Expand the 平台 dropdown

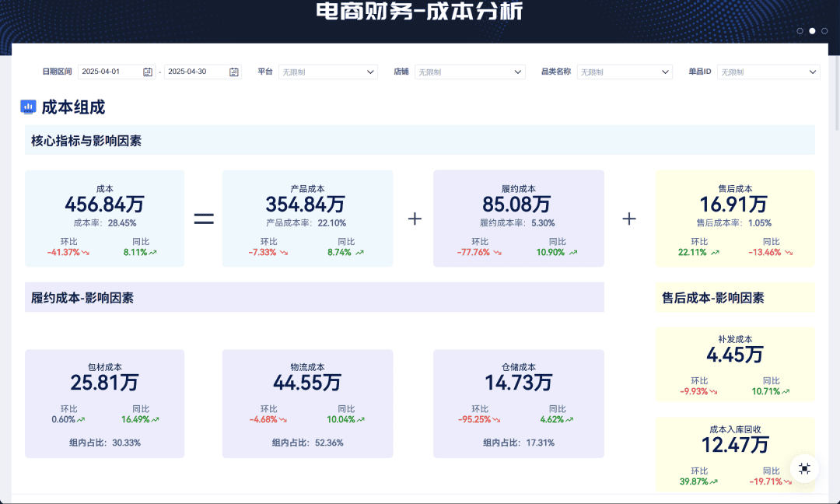point(328,72)
